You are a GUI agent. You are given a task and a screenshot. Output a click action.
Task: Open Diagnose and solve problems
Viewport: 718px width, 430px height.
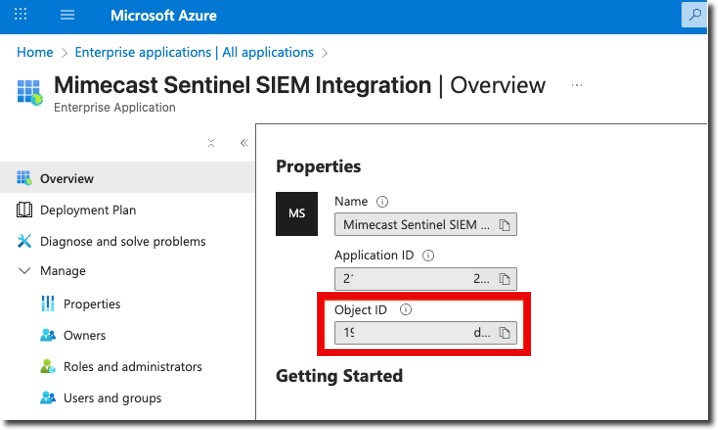(x=122, y=241)
